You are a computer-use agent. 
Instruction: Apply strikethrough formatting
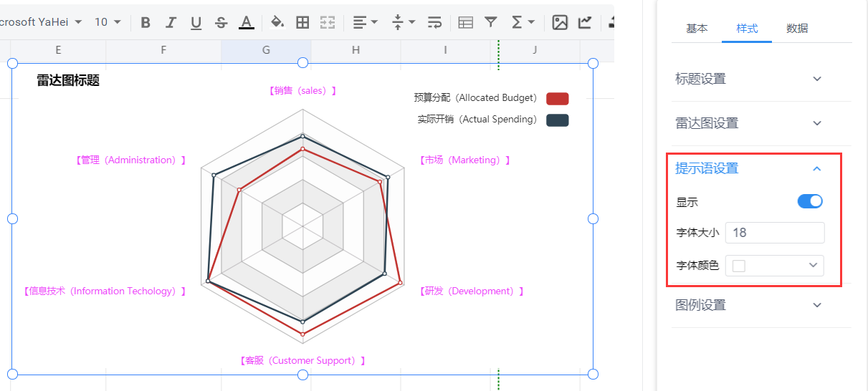point(221,22)
